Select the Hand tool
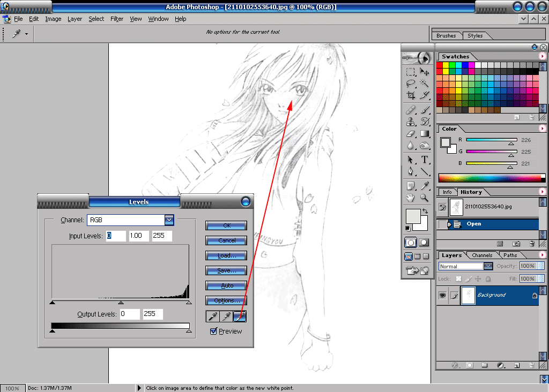Screen dimensions: 549x392 pos(411,198)
